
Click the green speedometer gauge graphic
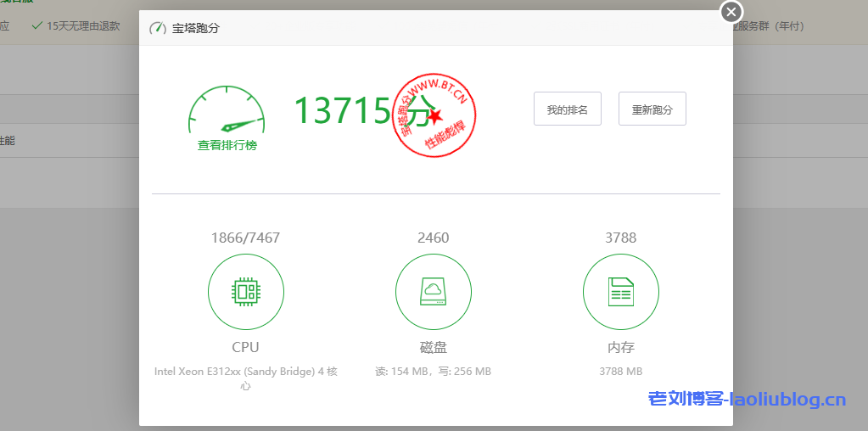(227, 111)
